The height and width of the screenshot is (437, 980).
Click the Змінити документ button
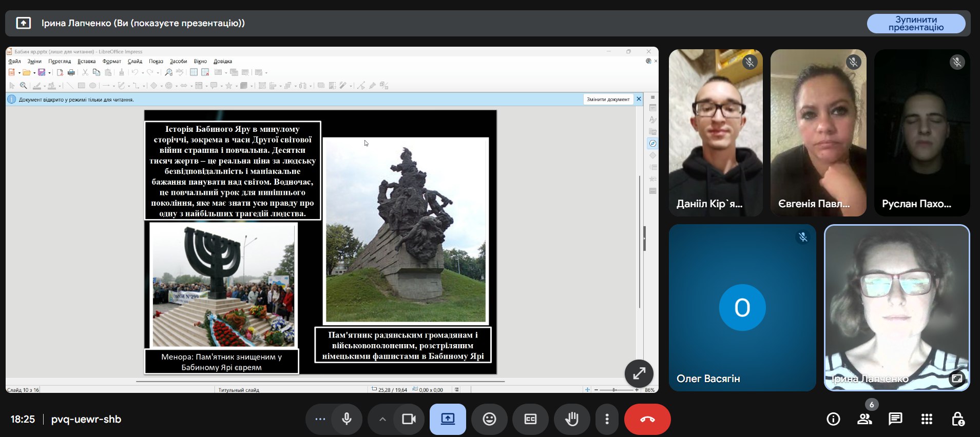pyautogui.click(x=608, y=99)
